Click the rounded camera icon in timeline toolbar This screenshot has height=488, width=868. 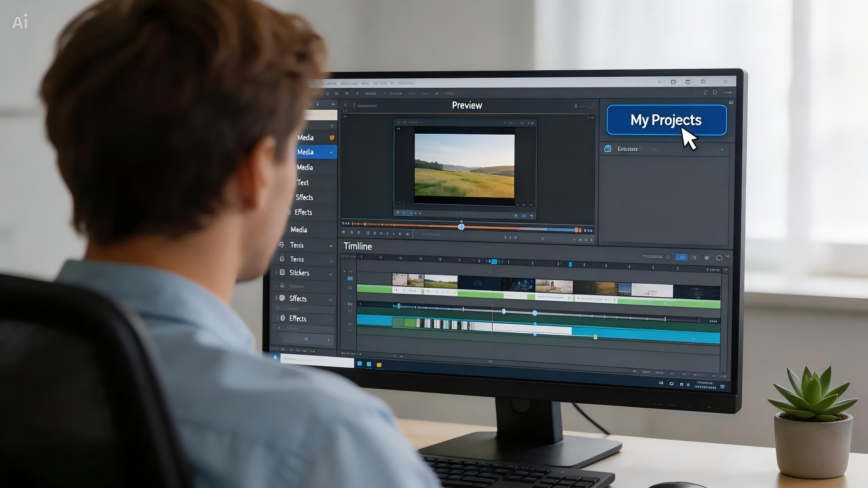pyautogui.click(x=719, y=258)
